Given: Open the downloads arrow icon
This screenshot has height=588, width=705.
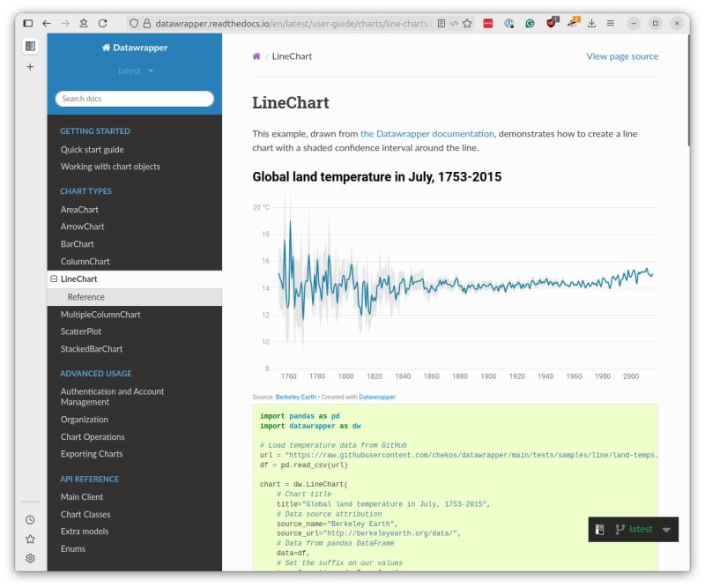Looking at the screenshot, I should pos(591,24).
